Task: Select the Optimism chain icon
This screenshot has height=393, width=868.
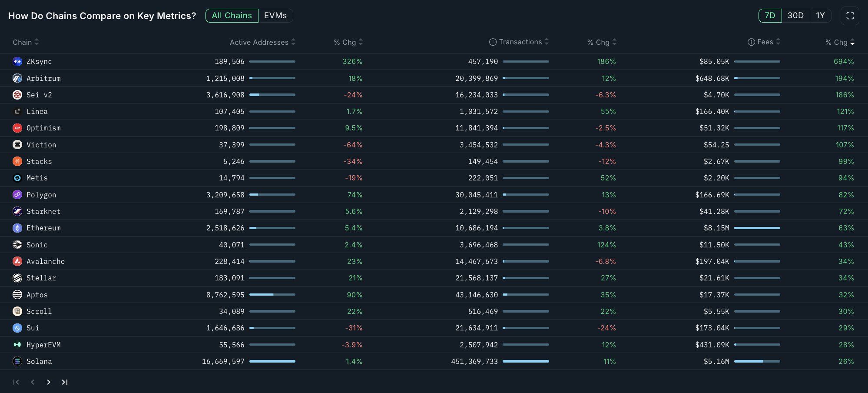Action: 17,128
